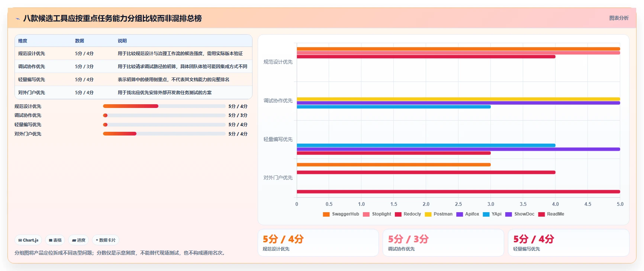Click the 维度 column header
The height and width of the screenshot is (271, 644).
tap(23, 41)
